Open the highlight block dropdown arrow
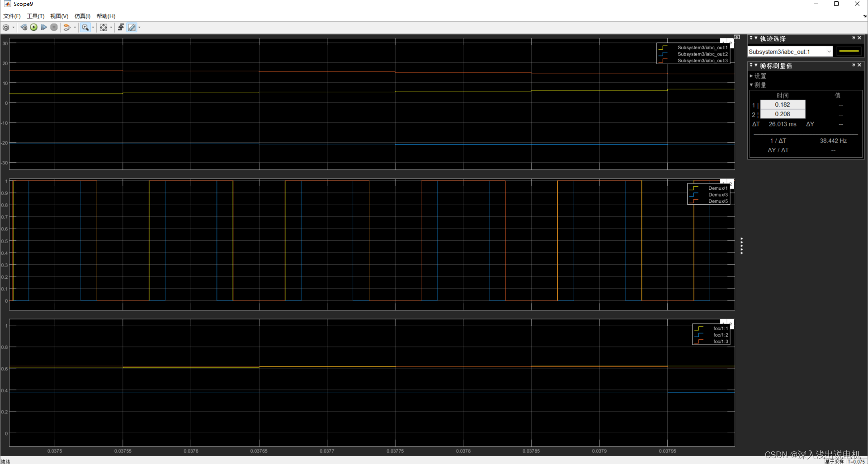 (75, 28)
